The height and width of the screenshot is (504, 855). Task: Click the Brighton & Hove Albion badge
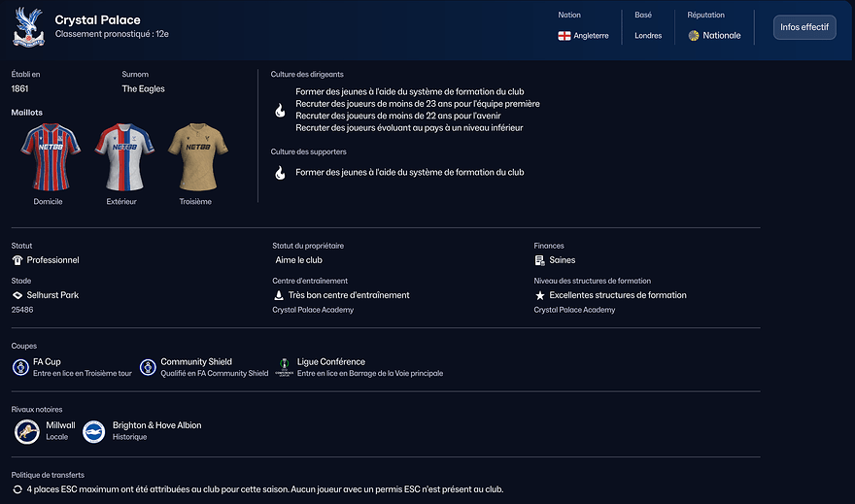94,431
